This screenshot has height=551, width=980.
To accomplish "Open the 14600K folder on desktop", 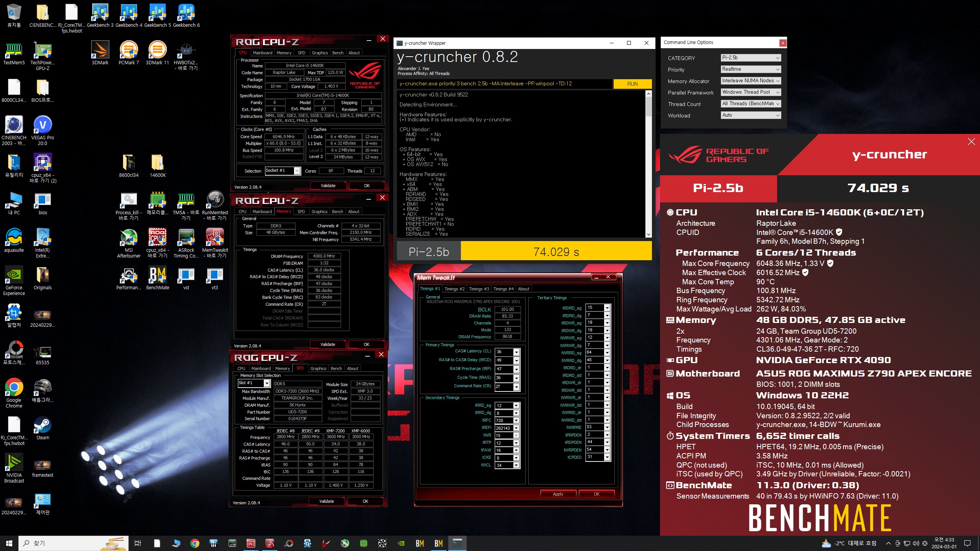I will pos(157,166).
